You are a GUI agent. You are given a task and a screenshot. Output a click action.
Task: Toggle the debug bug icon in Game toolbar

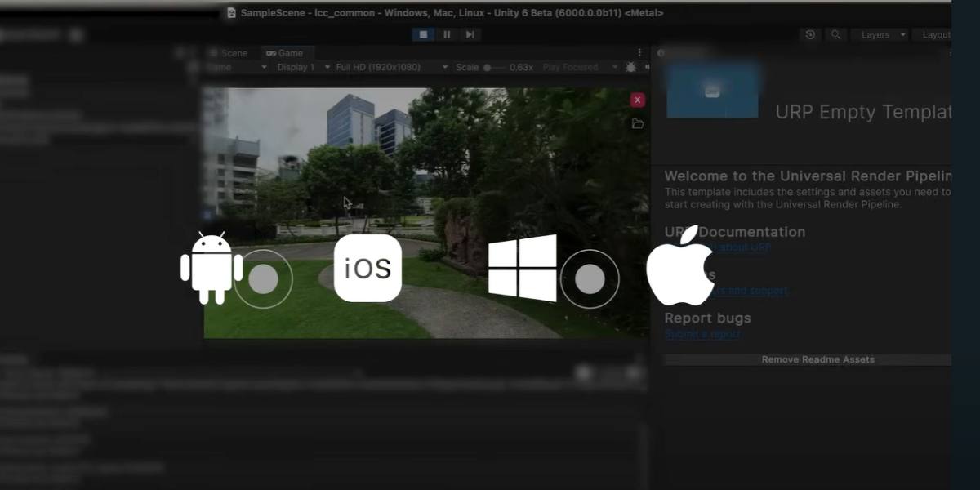(x=630, y=67)
